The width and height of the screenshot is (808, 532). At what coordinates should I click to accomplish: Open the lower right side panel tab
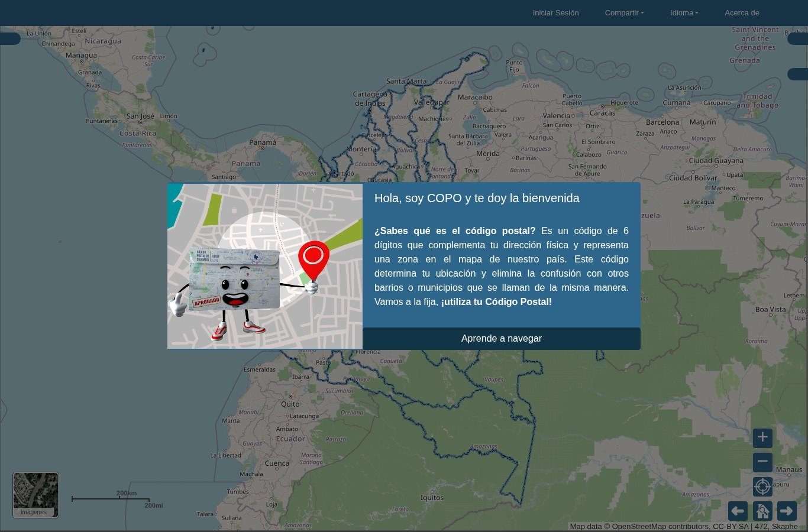[798, 74]
